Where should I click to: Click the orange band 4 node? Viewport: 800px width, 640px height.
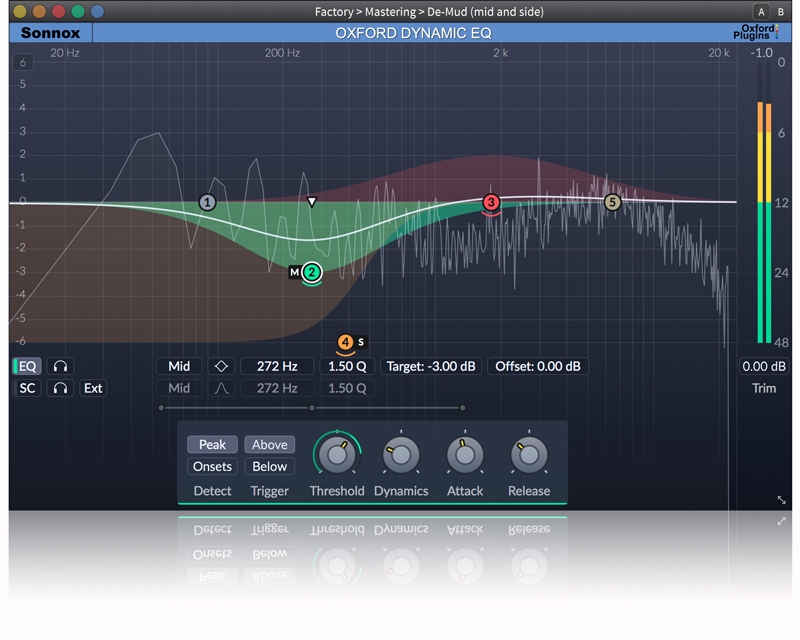click(x=345, y=342)
